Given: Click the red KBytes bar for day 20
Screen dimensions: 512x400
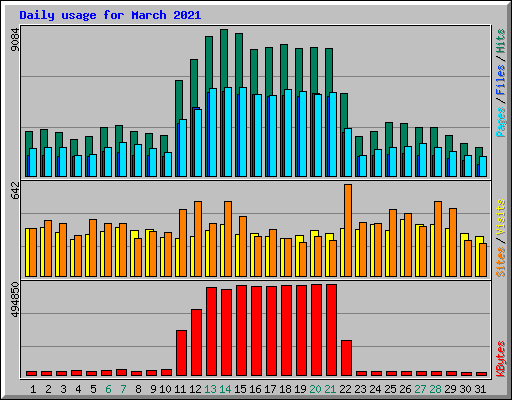Looking at the screenshot, I should point(317,330).
